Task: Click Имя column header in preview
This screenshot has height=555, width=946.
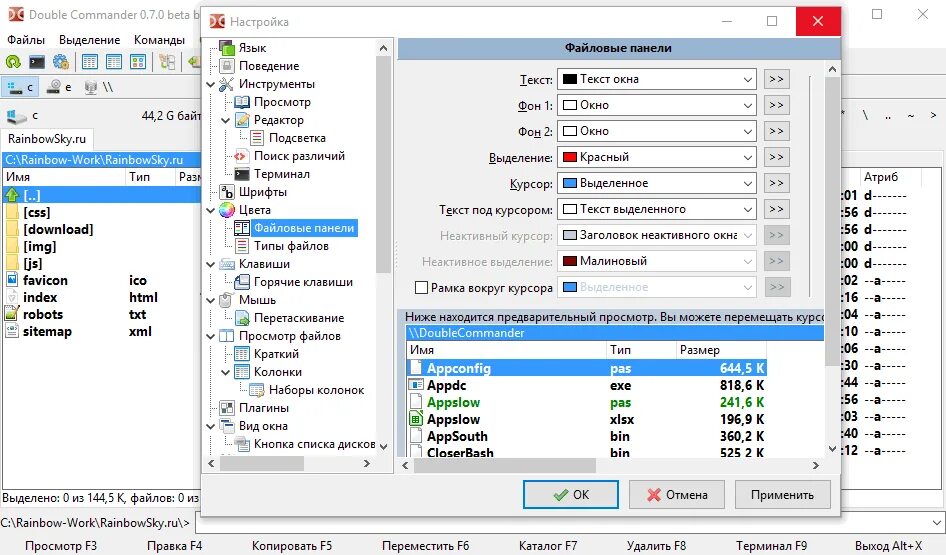Action: [x=506, y=350]
